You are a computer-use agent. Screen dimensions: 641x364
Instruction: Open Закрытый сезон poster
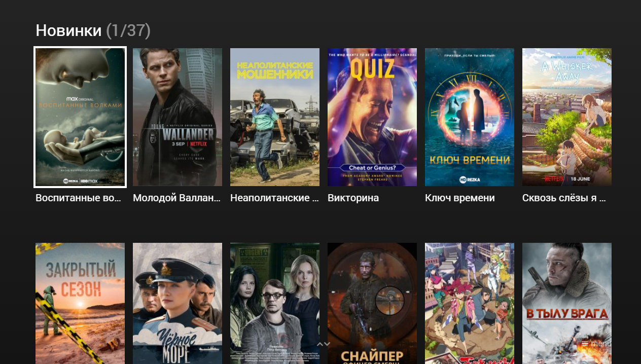coord(80,303)
